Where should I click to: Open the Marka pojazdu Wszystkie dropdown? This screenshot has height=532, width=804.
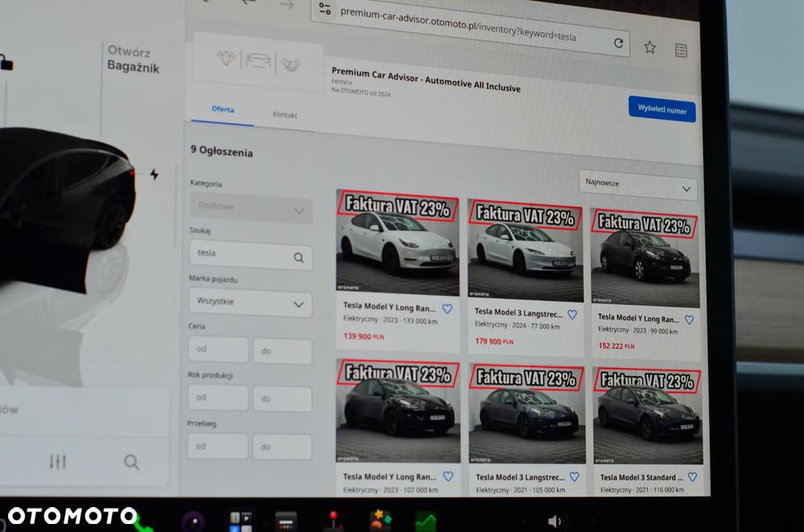[250, 302]
